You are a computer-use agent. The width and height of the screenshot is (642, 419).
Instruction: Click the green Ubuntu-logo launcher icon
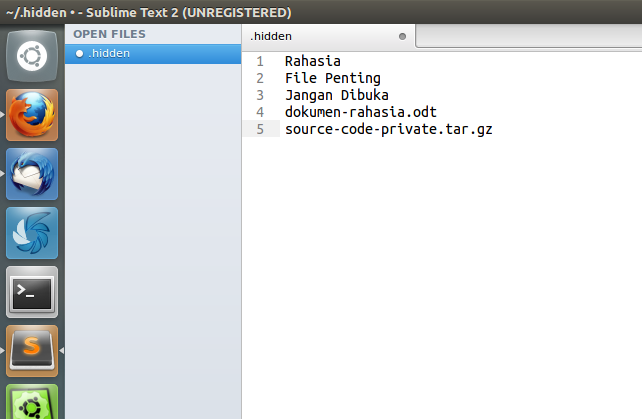click(x=32, y=403)
